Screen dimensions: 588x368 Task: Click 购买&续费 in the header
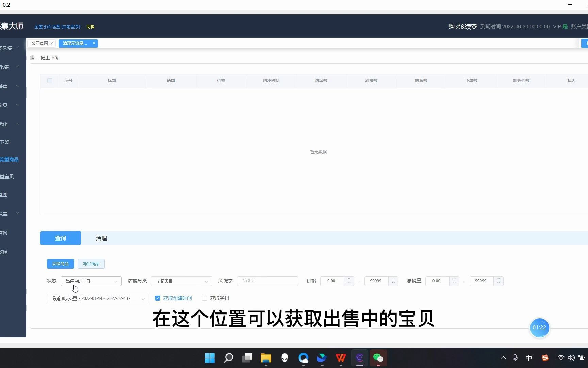tap(462, 27)
